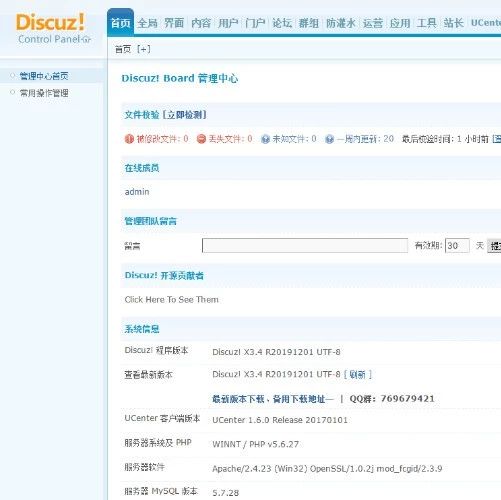Click the Discuz! Control Panel logo

pos(53,29)
